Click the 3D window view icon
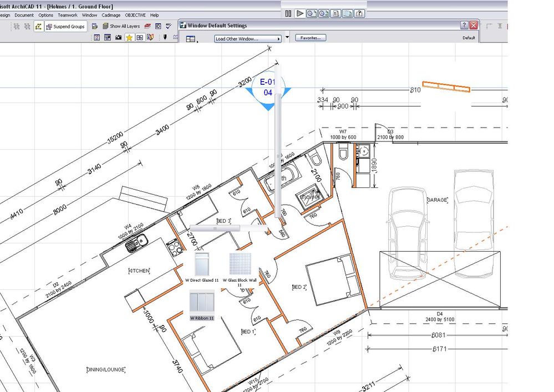Screen dimensions: 554x392 [x=108, y=37]
